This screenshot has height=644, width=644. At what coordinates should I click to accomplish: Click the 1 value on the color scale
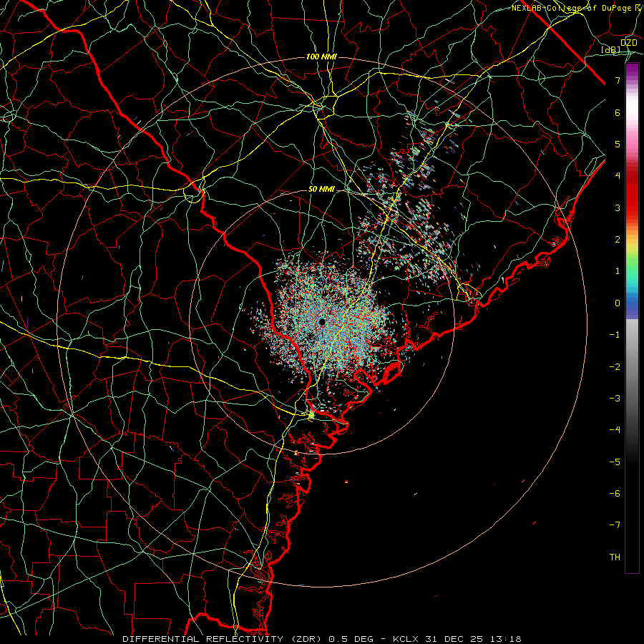click(618, 271)
